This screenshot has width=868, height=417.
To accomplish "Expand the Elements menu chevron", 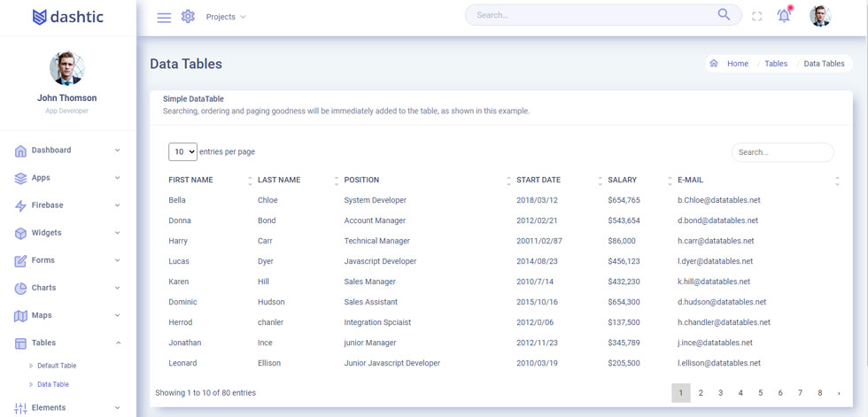I will (117, 407).
